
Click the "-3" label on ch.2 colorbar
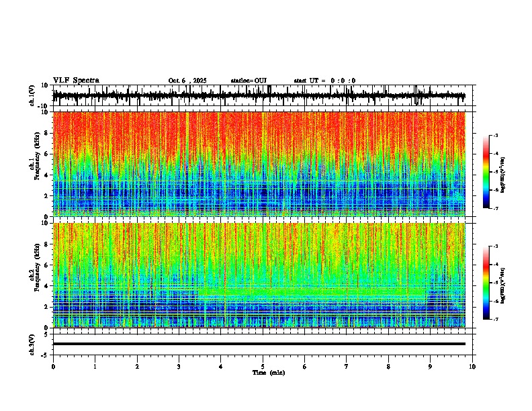click(x=495, y=246)
